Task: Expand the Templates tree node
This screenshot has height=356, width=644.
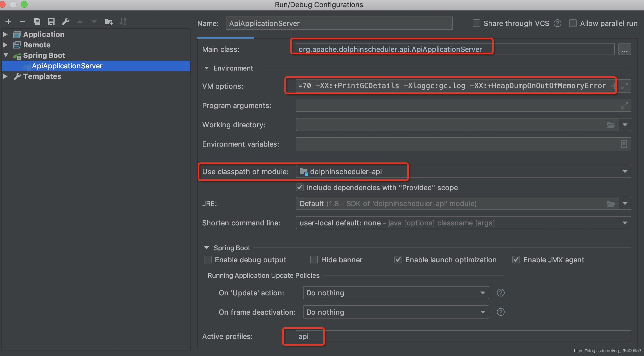Action: [x=5, y=76]
